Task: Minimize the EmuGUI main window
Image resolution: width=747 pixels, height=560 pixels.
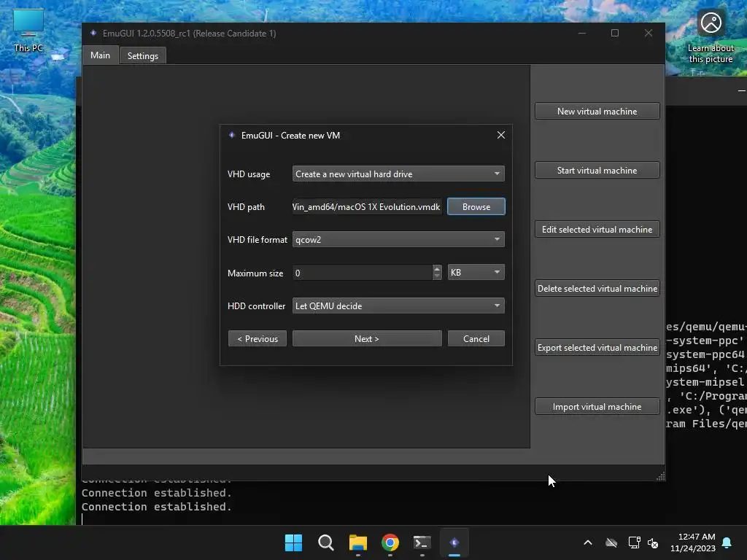Action: point(582,33)
